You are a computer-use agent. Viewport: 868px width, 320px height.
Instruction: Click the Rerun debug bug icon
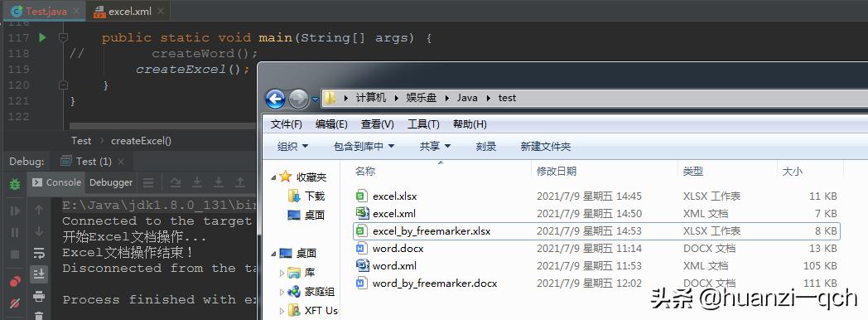pyautogui.click(x=15, y=184)
